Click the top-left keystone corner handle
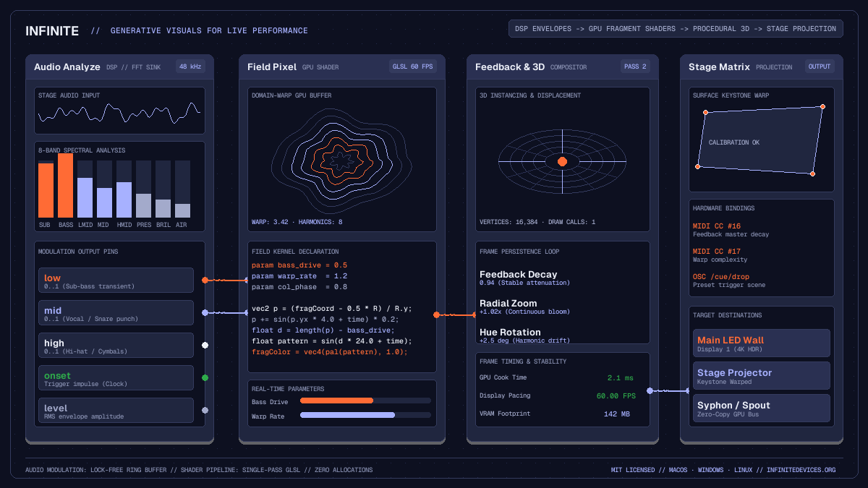The image size is (868, 488). coord(707,112)
